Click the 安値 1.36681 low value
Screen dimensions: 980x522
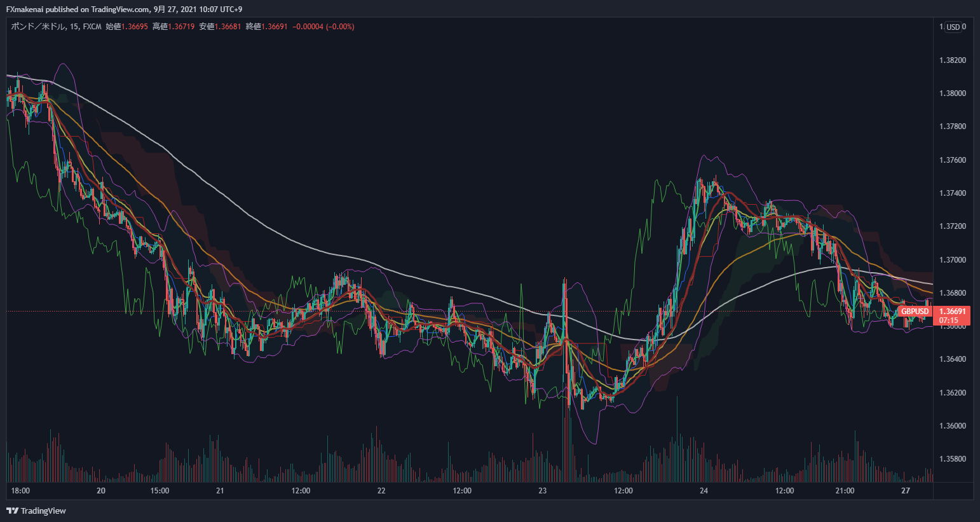click(220, 27)
